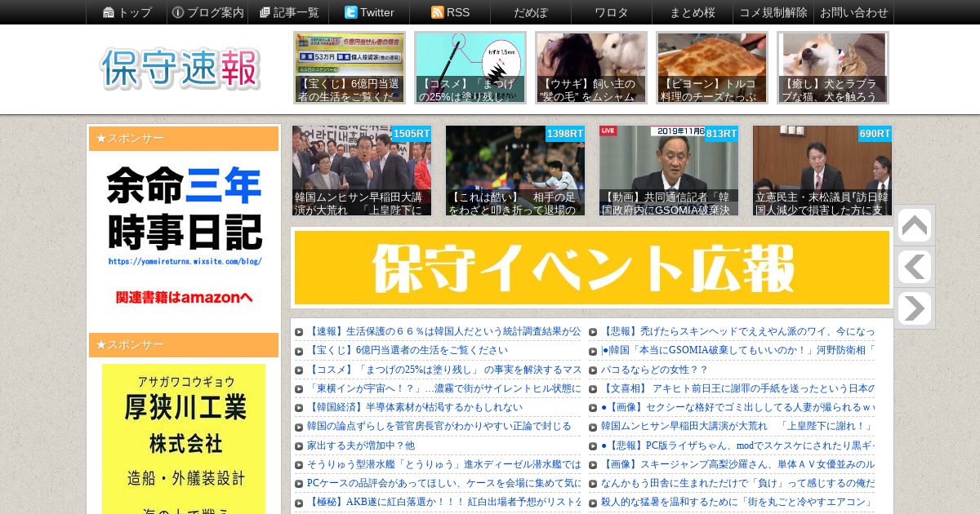Open the ビヨーン トルコ料理 thumbnail

pos(712,68)
